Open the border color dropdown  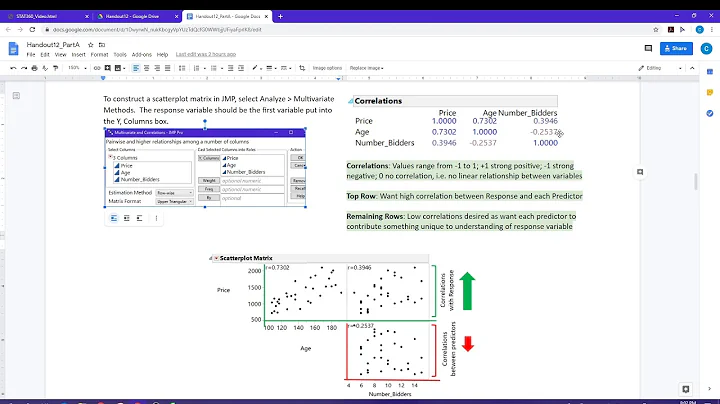[x=256, y=68]
